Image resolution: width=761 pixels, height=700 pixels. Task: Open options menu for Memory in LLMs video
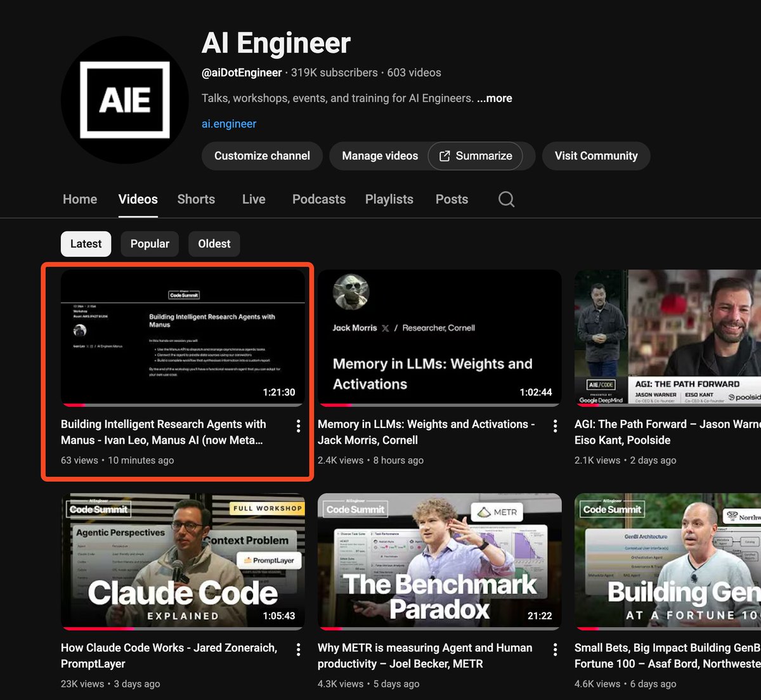(555, 426)
